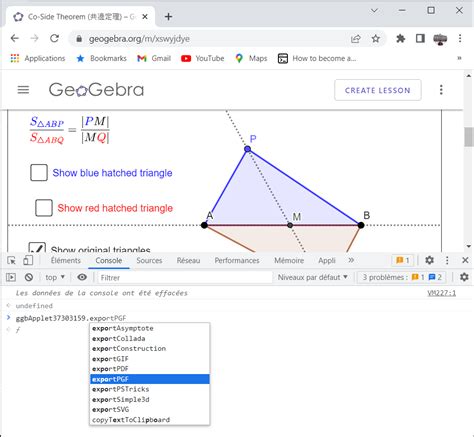Image resolution: width=474 pixels, height=437 pixels.
Task: Select exportSVG from autocomplete list
Action: (150, 409)
